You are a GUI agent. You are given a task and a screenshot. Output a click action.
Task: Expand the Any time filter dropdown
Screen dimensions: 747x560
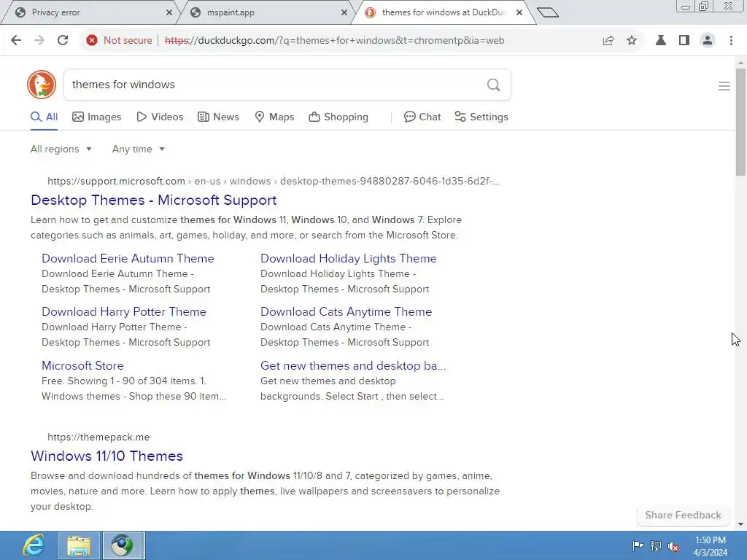coord(138,149)
